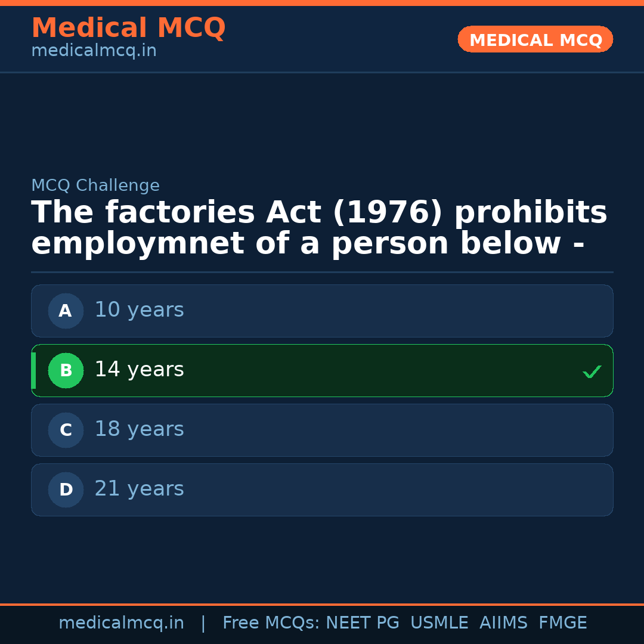Pick the "21 years" answer text
Screen dimensions: 644x644
point(139,489)
